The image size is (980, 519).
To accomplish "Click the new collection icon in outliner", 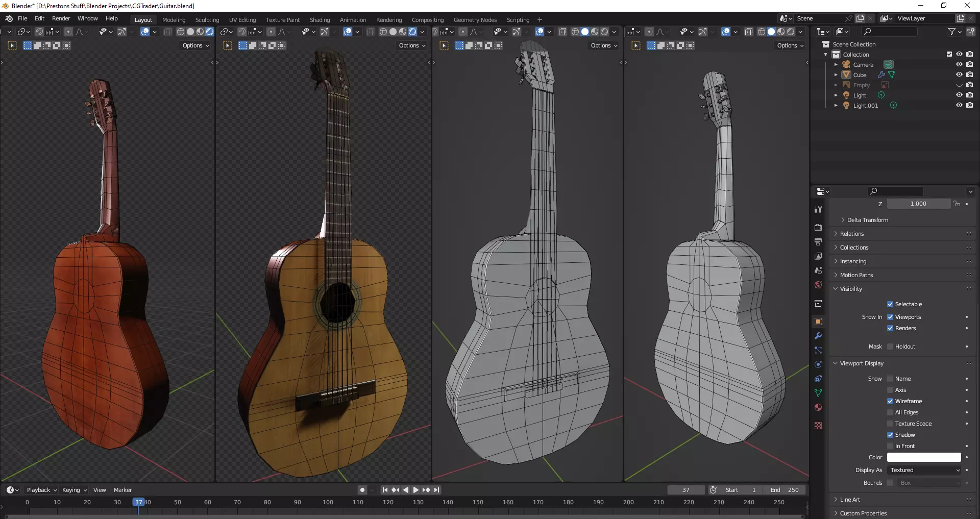I will [970, 32].
